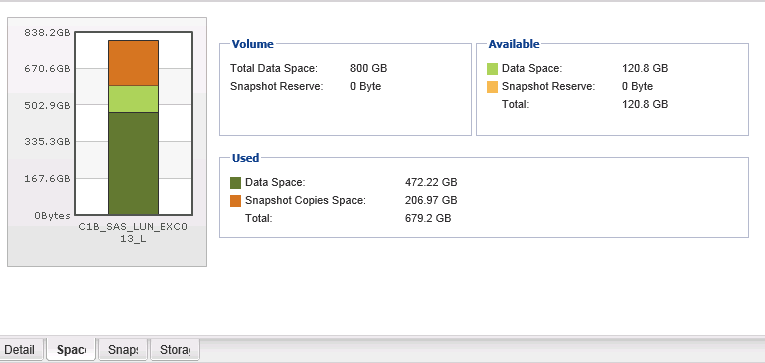The image size is (765, 363).
Task: Click the light green segment of the bar
Action: (133, 99)
